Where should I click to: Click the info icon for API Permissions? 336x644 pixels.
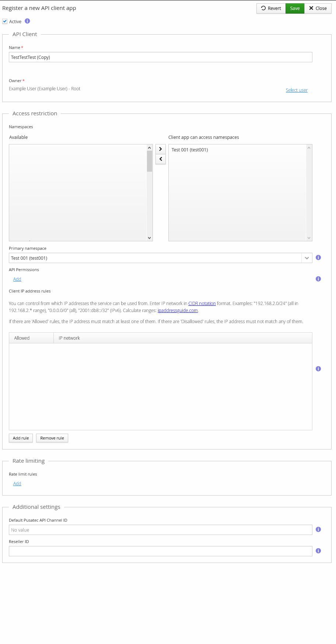pyautogui.click(x=318, y=279)
